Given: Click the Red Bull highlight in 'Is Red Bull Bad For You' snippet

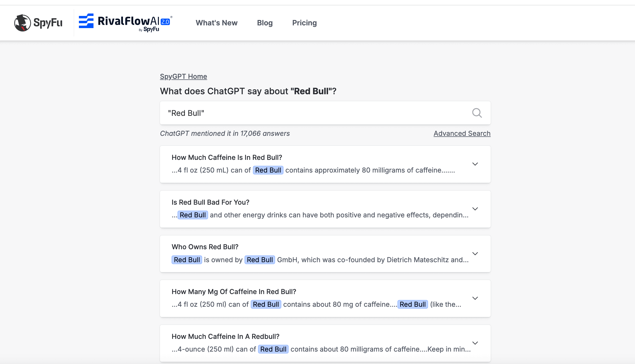Looking at the screenshot, I should 192,215.
